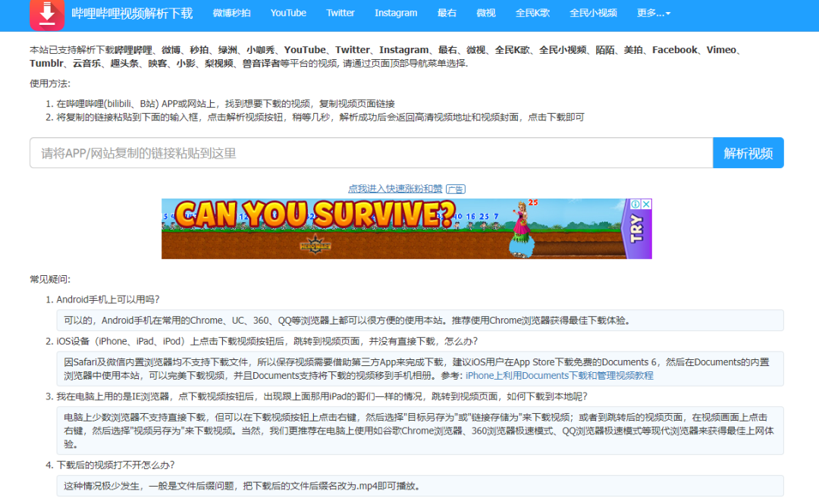The height and width of the screenshot is (504, 819).
Task: Click the TRY button on the ad
Action: (x=636, y=230)
